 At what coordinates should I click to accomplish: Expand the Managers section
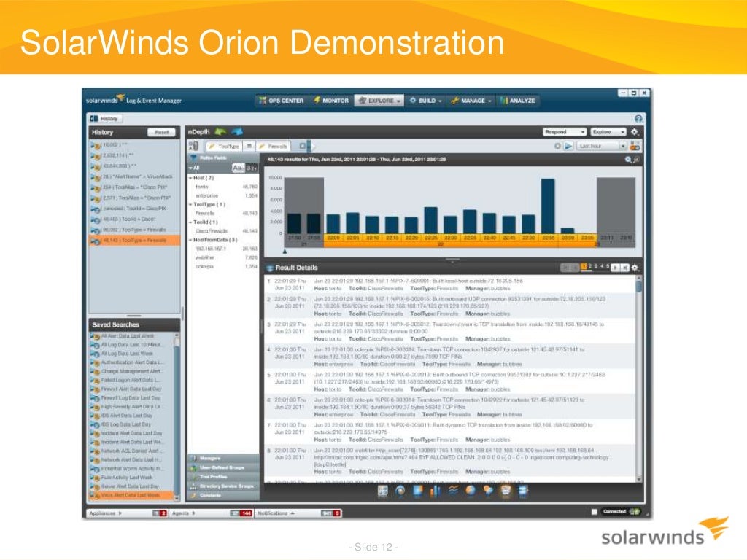coord(223,458)
